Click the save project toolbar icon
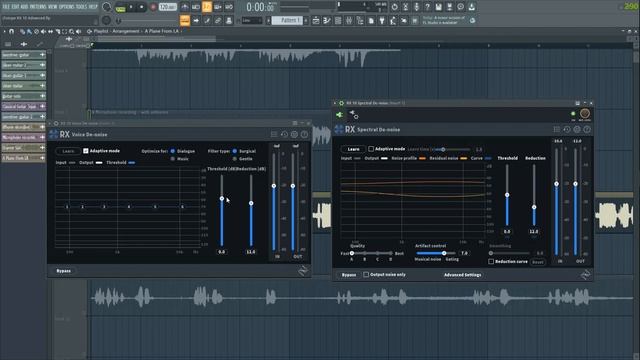This screenshot has width=640, height=360. click(x=438, y=7)
